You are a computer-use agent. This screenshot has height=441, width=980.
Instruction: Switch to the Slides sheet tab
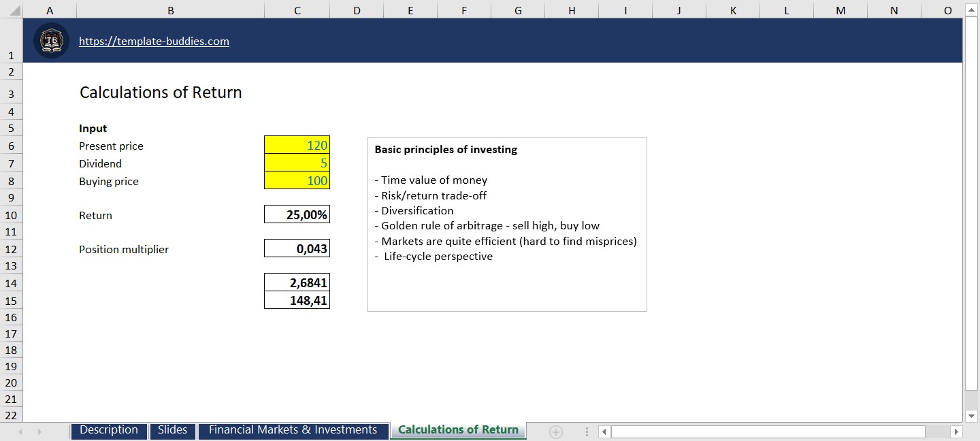click(x=172, y=430)
